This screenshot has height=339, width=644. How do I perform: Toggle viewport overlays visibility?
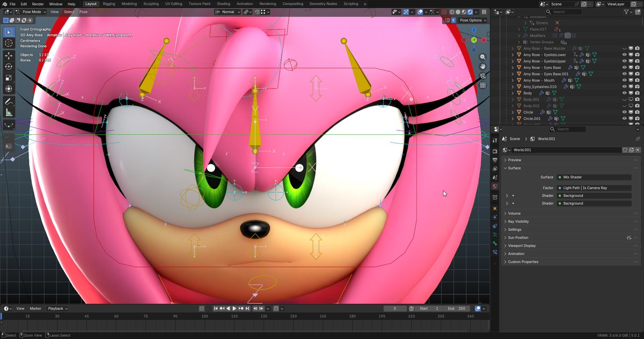[x=420, y=12]
